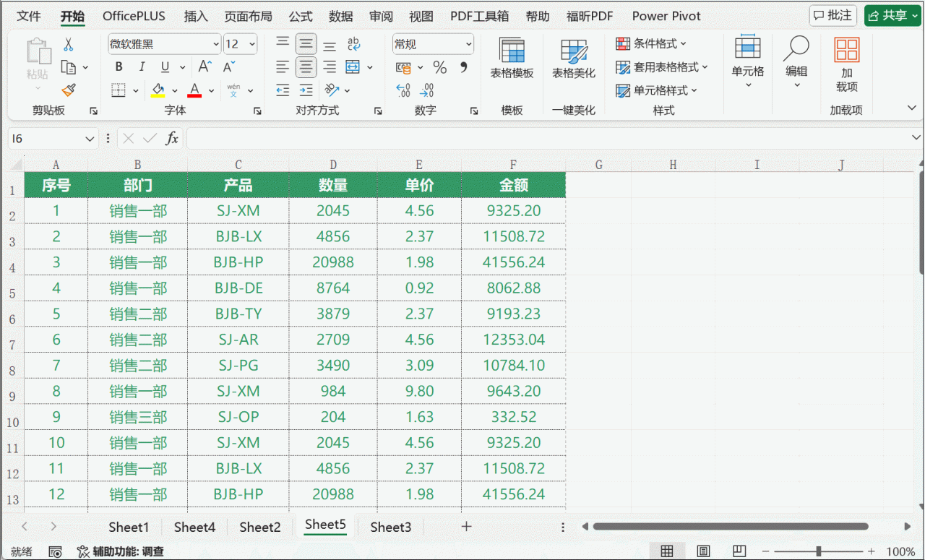The image size is (925, 560).
Task: Select the Format Painter brush
Action: 69,90
